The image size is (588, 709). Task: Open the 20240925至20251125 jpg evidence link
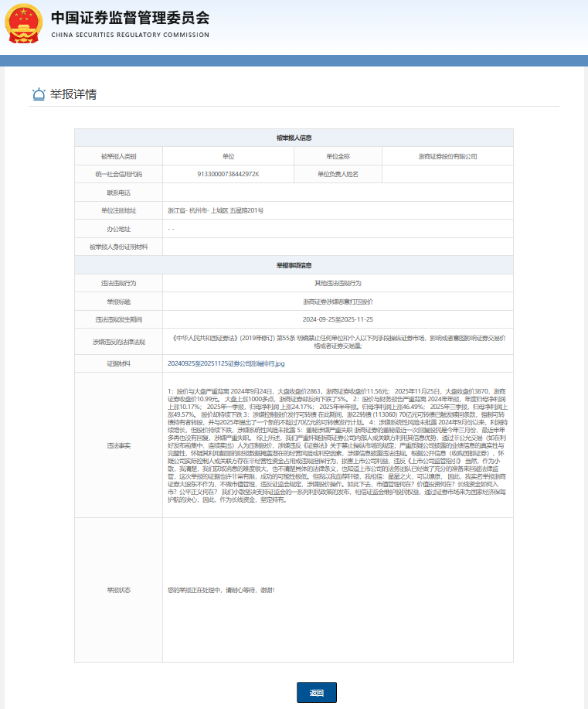pos(226,363)
